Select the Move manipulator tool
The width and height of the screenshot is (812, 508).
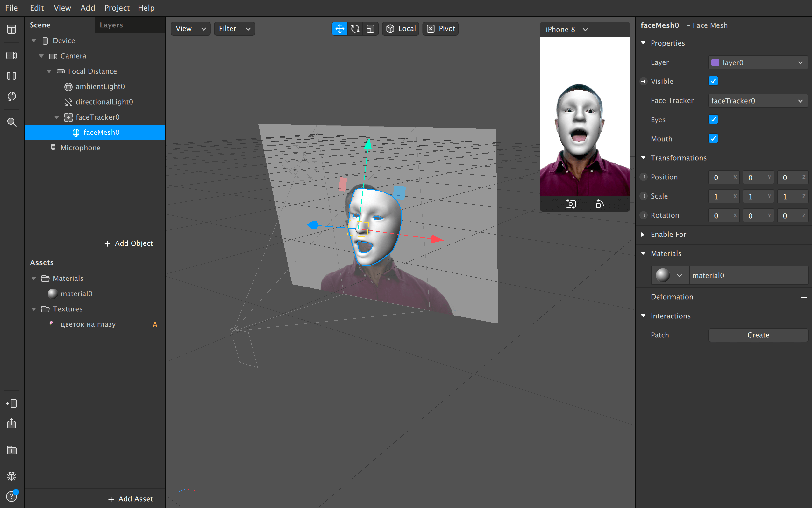click(x=340, y=29)
